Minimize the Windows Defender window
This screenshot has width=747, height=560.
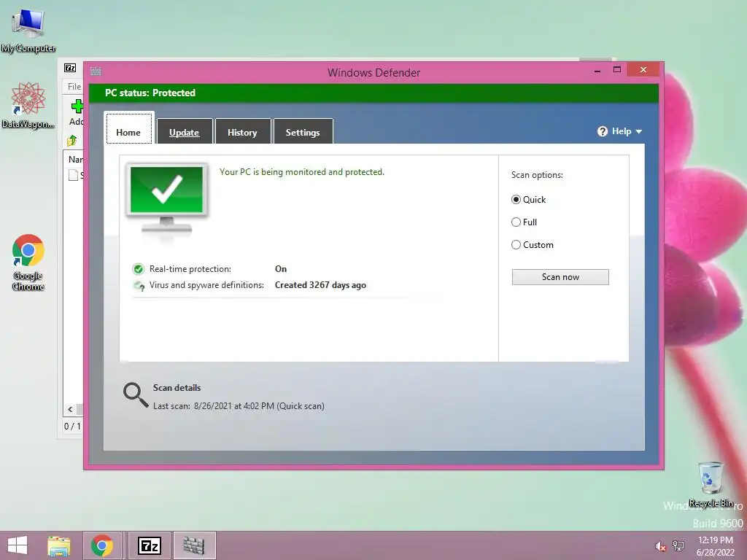point(597,71)
